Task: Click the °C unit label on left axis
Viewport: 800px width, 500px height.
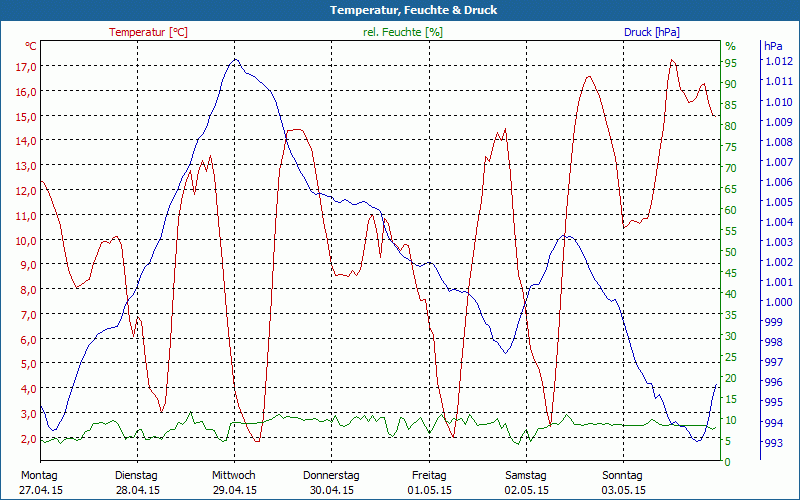Action: (31, 46)
